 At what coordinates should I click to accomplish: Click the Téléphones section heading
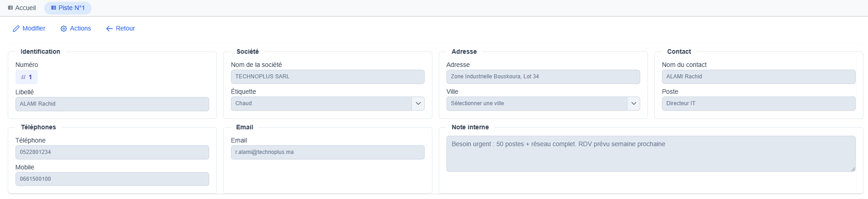(x=38, y=127)
